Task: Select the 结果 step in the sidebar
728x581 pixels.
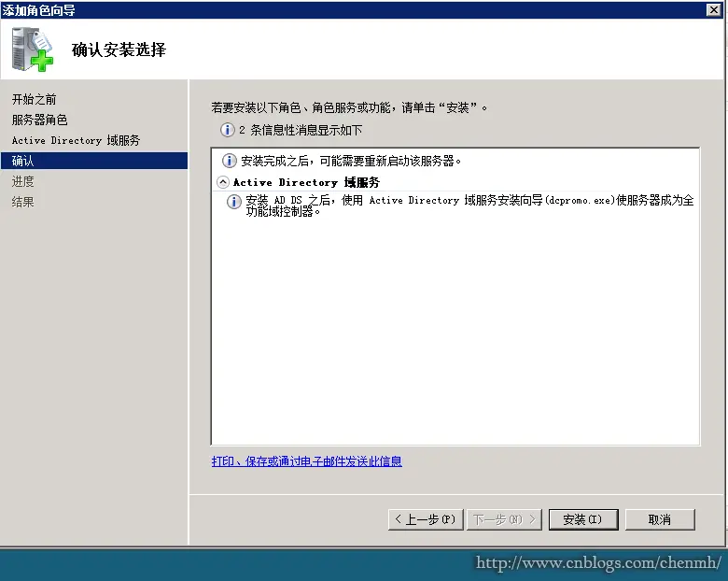Action: (x=22, y=202)
